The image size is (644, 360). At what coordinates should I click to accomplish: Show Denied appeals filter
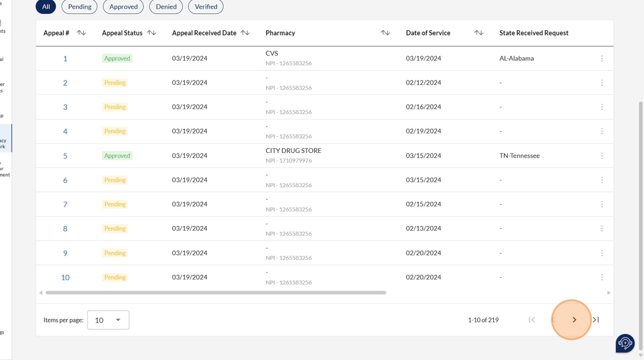[166, 7]
